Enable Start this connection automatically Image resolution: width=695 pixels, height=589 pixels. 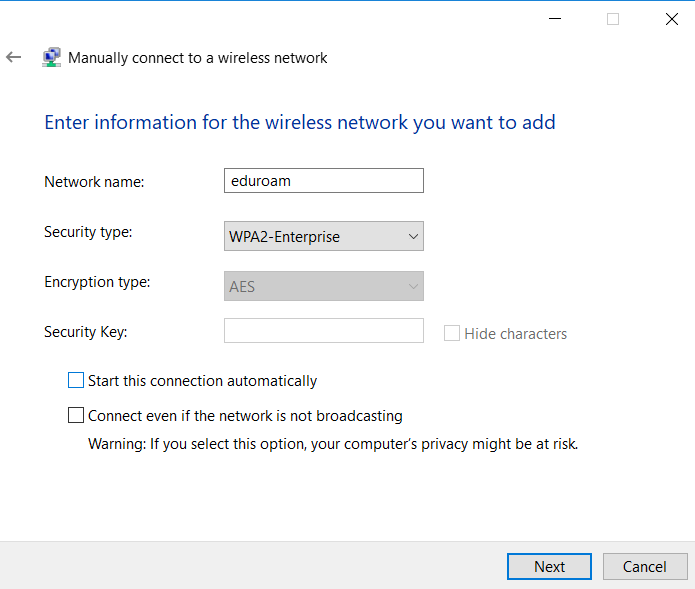tap(76, 380)
